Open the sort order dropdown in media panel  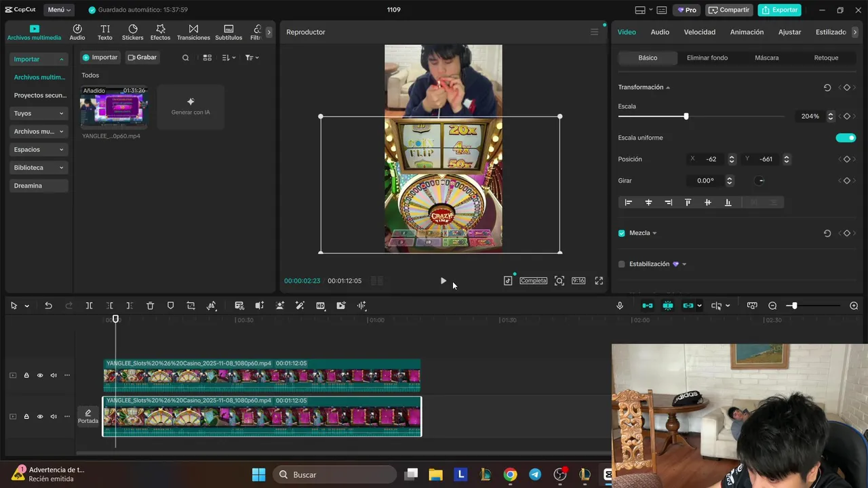[x=229, y=58]
